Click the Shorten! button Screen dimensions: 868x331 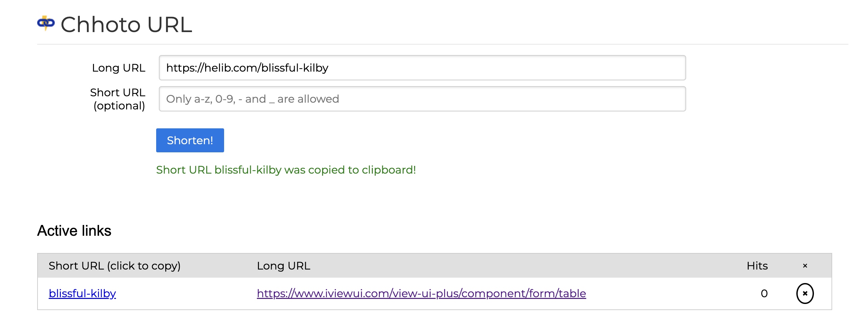pyautogui.click(x=190, y=140)
